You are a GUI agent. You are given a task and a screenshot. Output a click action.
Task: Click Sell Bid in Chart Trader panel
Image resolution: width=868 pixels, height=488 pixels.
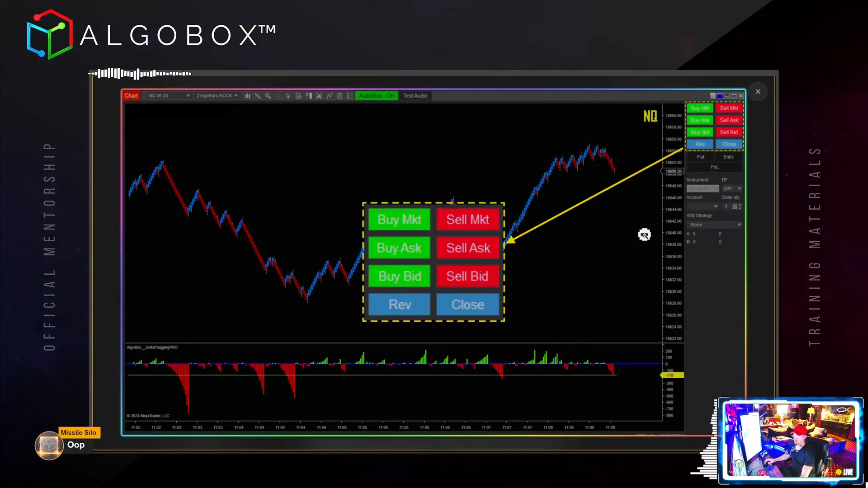729,132
